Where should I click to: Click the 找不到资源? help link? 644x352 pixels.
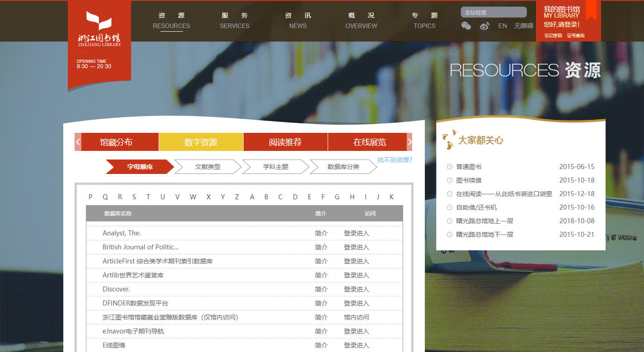(395, 160)
